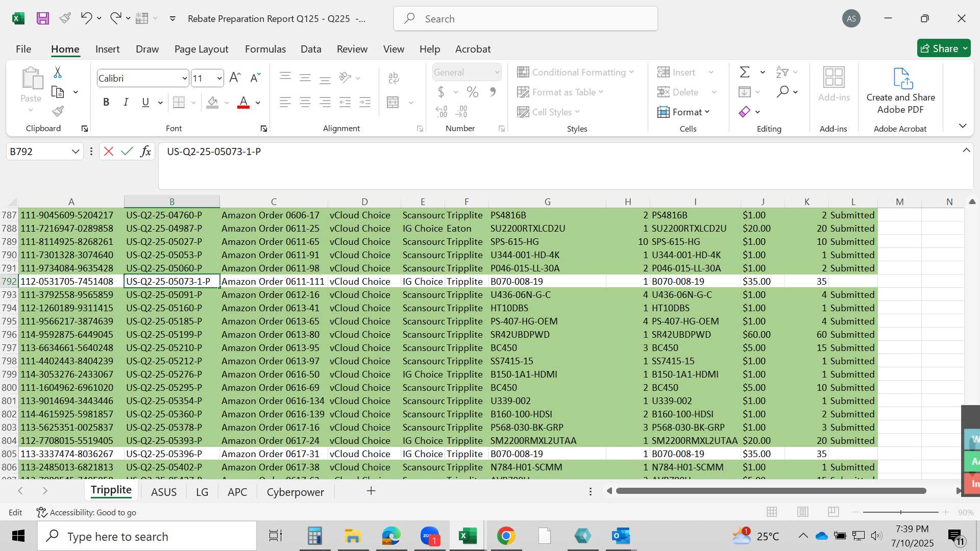
Task: Cancel the cell edit with the X icon
Action: [x=108, y=152]
